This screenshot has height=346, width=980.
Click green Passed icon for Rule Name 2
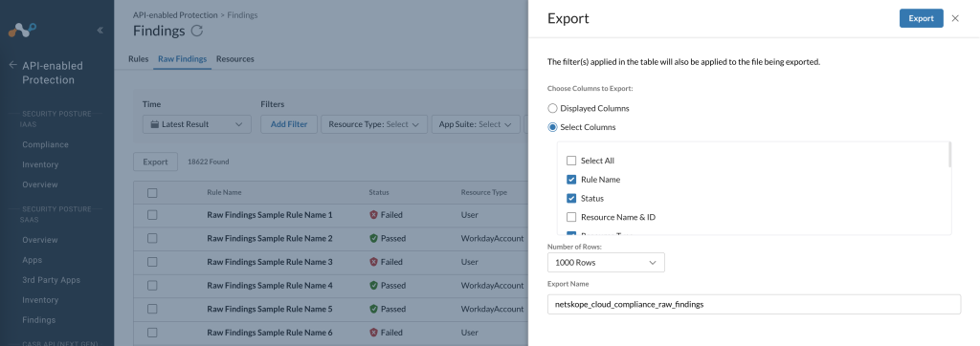(374, 239)
